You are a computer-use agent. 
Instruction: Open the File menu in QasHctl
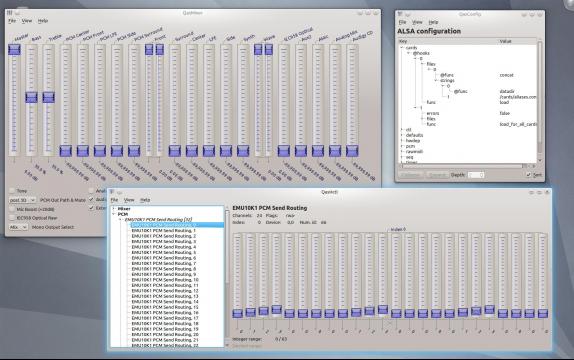[x=114, y=200]
